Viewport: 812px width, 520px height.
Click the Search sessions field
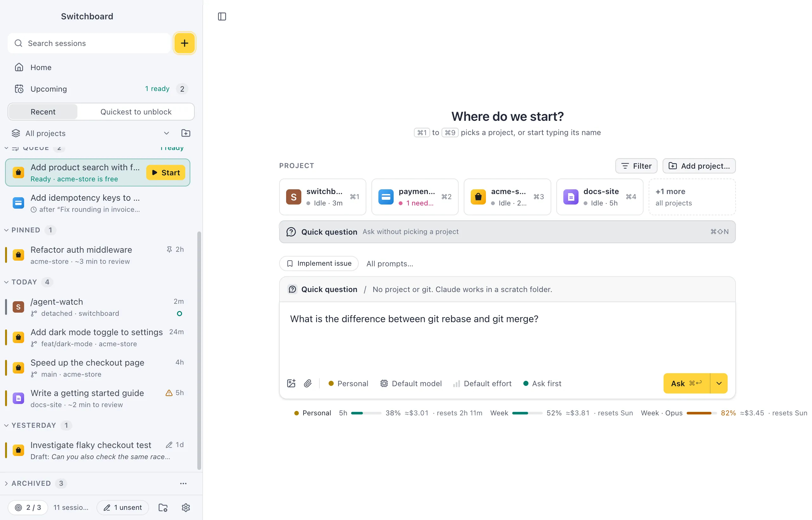pyautogui.click(x=89, y=43)
